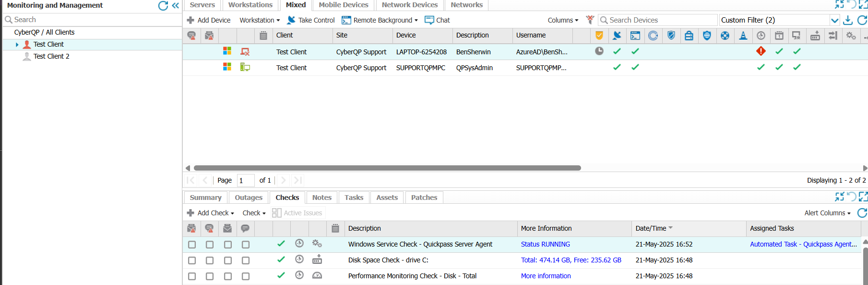The width and height of the screenshot is (868, 285).
Task: Select Test Client 2 in the client tree
Action: pos(51,56)
